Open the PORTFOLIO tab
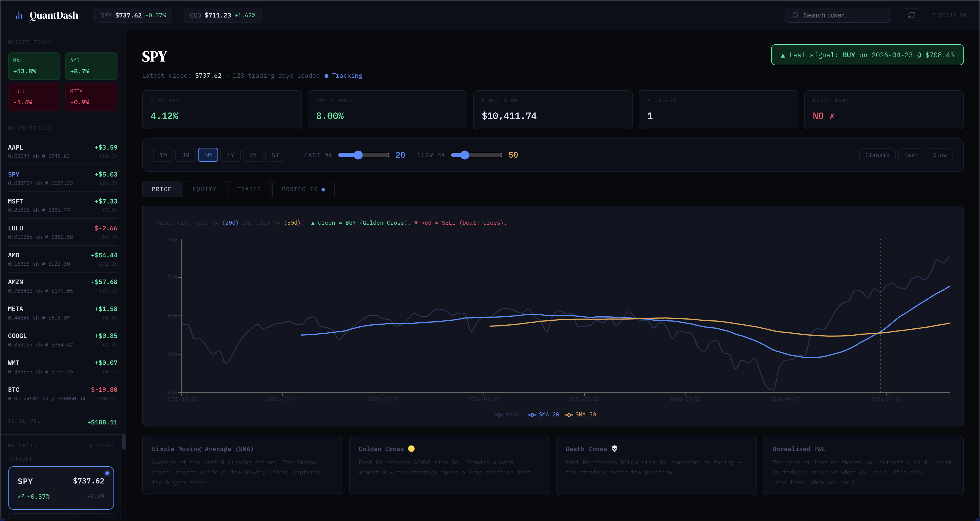The width and height of the screenshot is (980, 521). pos(303,189)
